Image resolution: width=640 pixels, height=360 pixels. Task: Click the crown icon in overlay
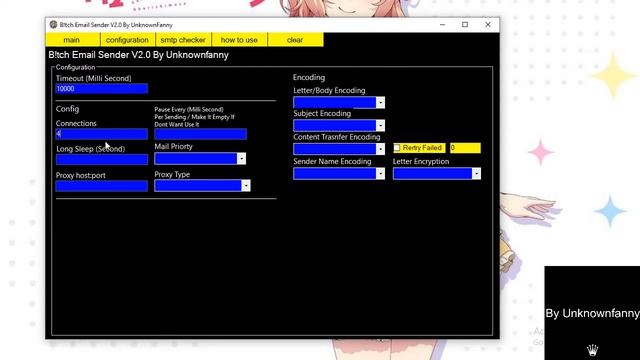click(x=593, y=350)
